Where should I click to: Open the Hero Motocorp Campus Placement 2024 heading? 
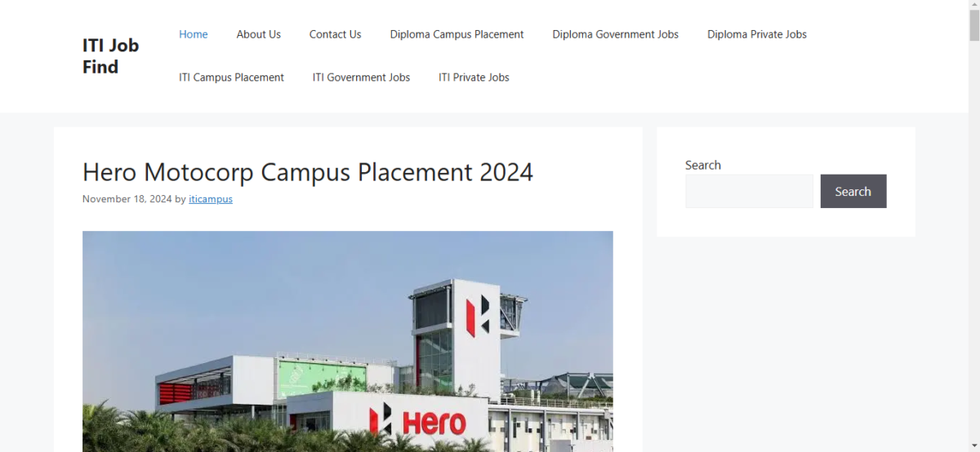308,172
